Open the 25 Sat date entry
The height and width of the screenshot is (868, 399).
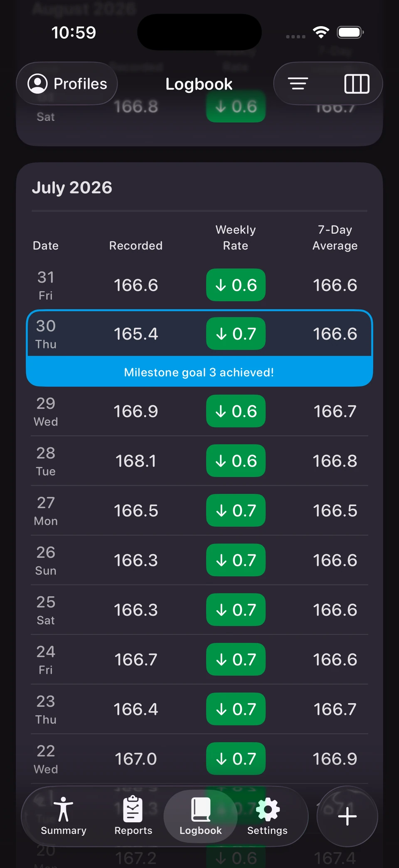pos(46,610)
